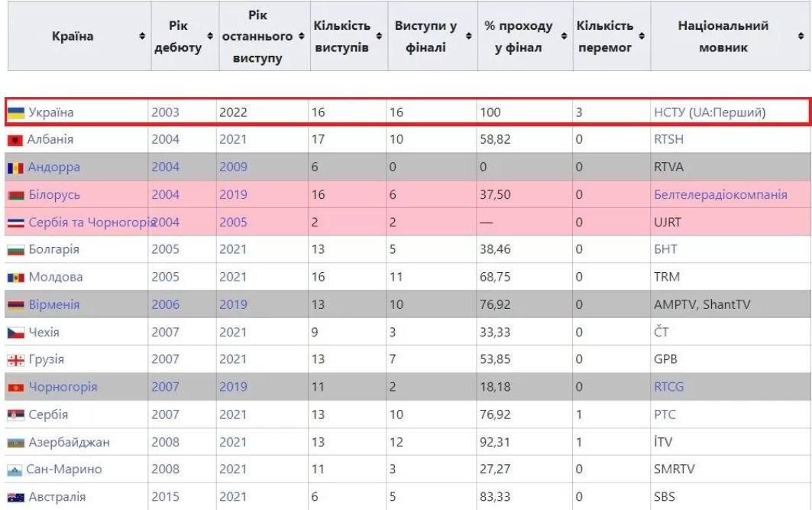Click the Azerbaijan flag icon
Image resolution: width=812 pixels, height=510 pixels.
(x=16, y=442)
